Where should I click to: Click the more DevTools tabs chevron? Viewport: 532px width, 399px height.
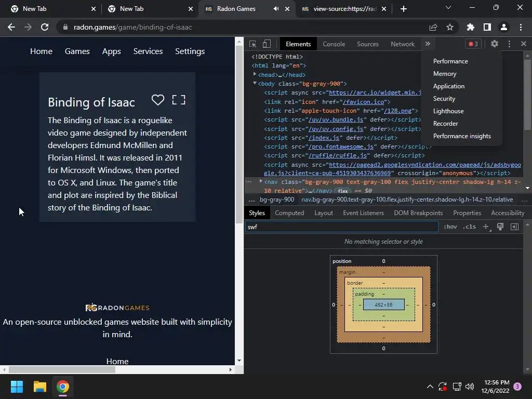click(428, 44)
